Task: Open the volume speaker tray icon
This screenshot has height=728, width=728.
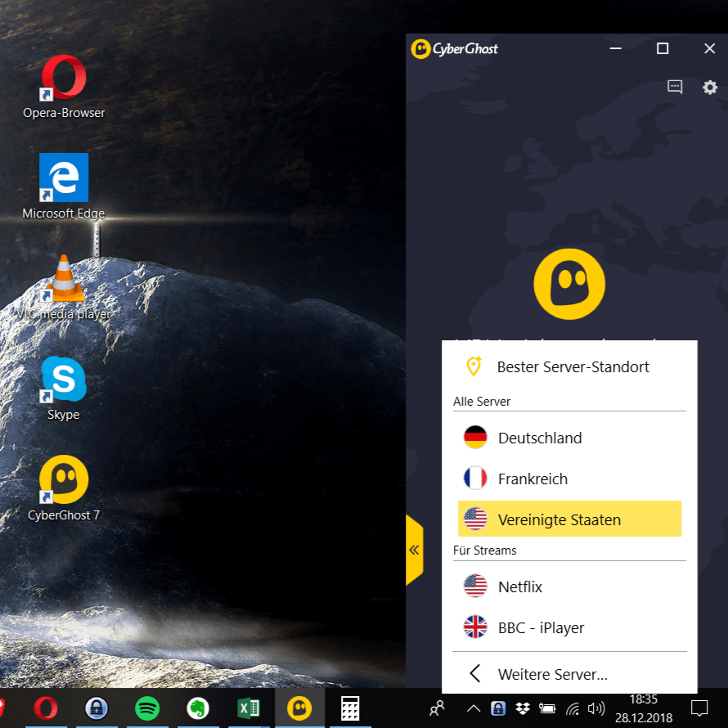Action: click(595, 708)
